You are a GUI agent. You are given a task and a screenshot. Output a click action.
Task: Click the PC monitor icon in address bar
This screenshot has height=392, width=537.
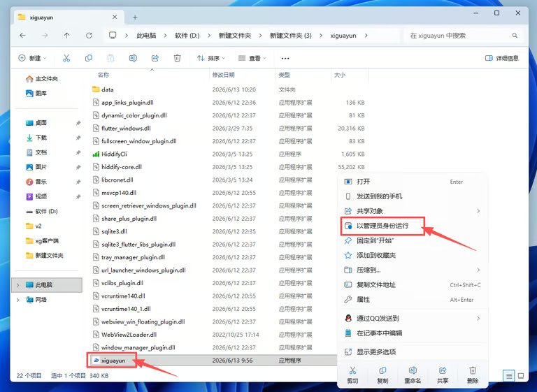pyautogui.click(x=113, y=35)
